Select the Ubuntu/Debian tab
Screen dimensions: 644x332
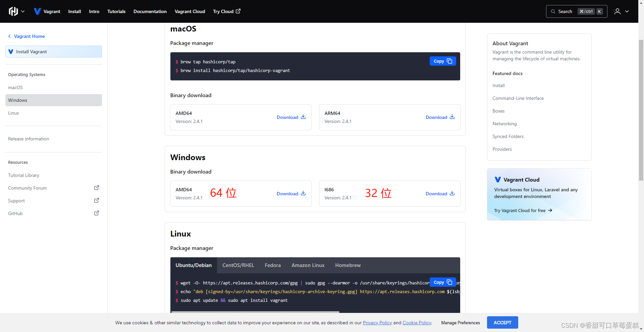click(194, 265)
